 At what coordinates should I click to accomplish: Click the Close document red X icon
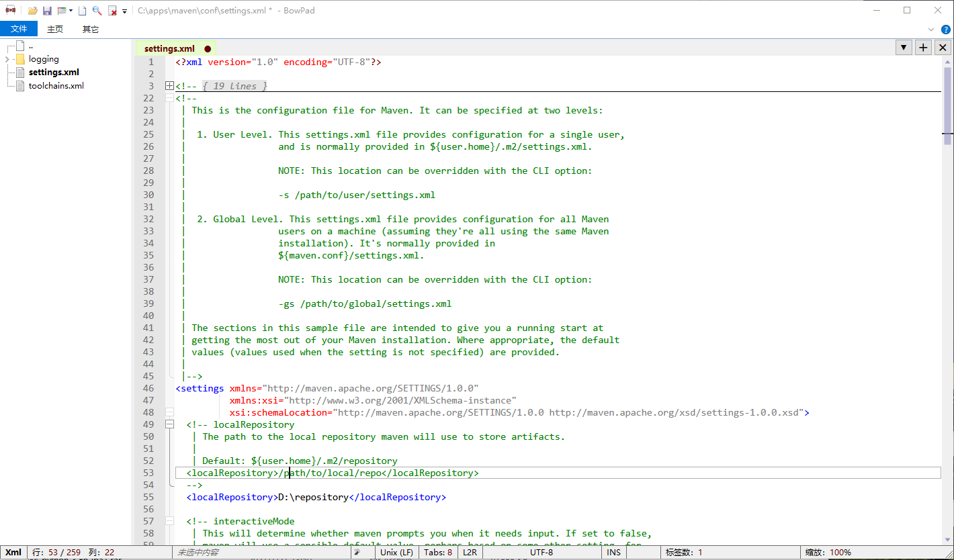[x=113, y=11]
